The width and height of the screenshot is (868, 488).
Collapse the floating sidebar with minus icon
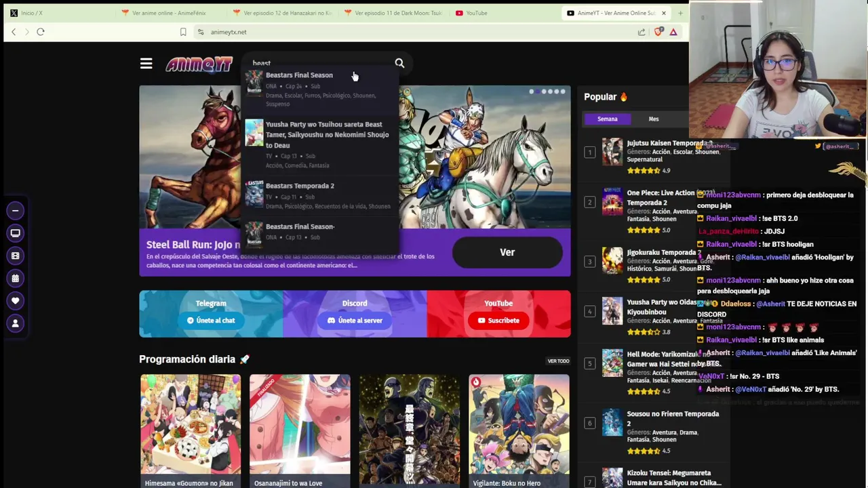tap(15, 211)
